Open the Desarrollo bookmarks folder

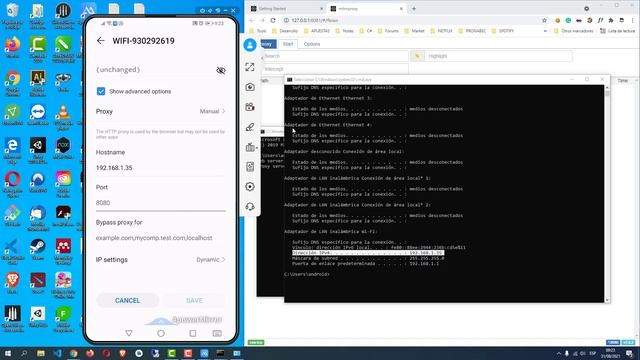pyautogui.click(x=285, y=31)
